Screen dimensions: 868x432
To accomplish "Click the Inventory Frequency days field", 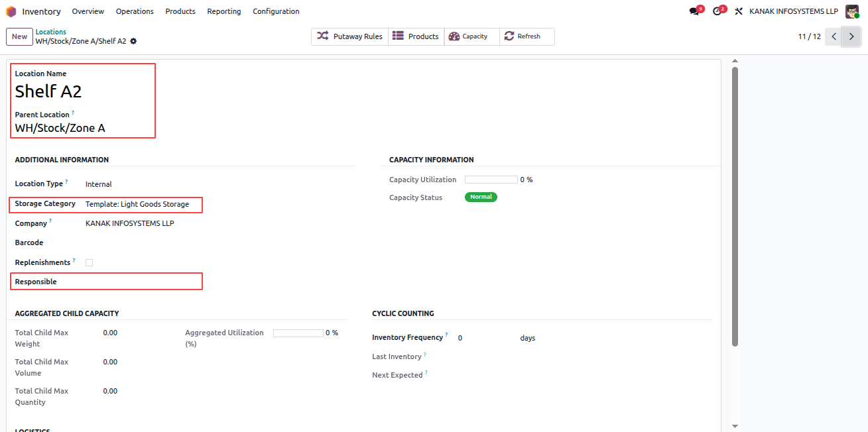I will (x=487, y=338).
